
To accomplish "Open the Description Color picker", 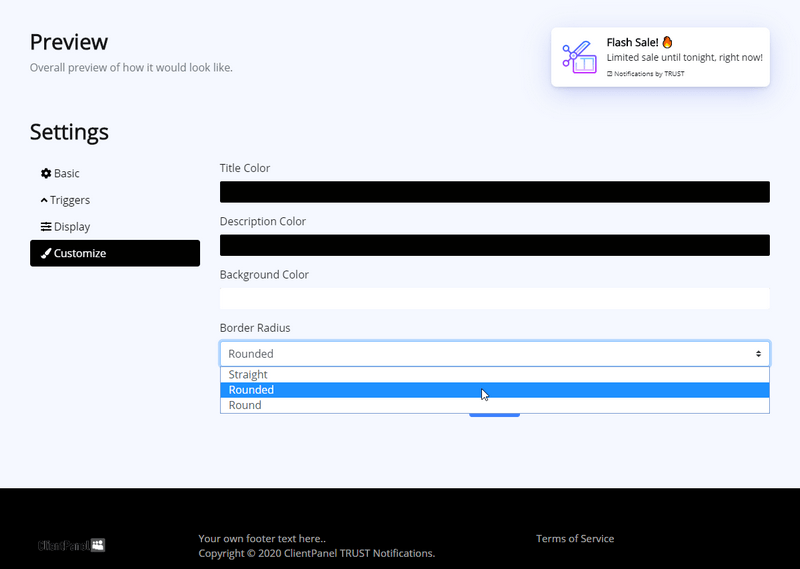I will [494, 245].
